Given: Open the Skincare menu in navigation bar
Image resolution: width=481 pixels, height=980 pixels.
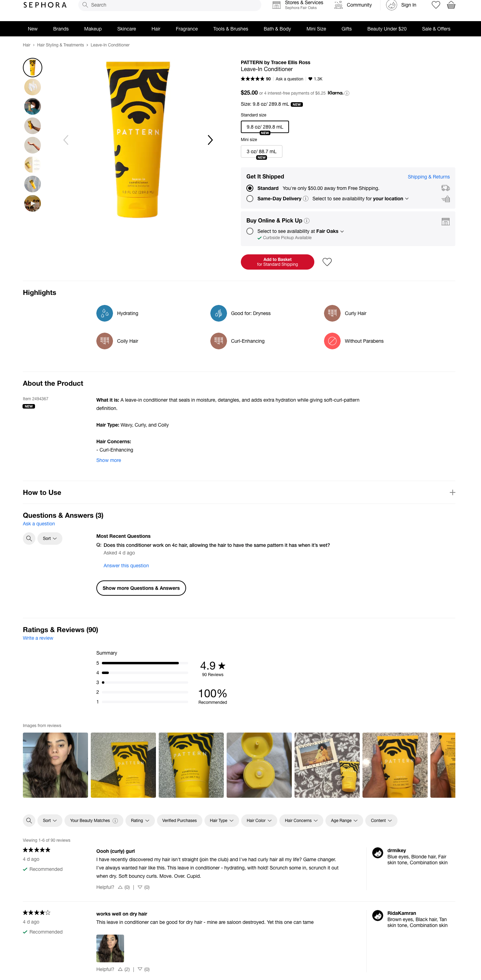Looking at the screenshot, I should 126,29.
